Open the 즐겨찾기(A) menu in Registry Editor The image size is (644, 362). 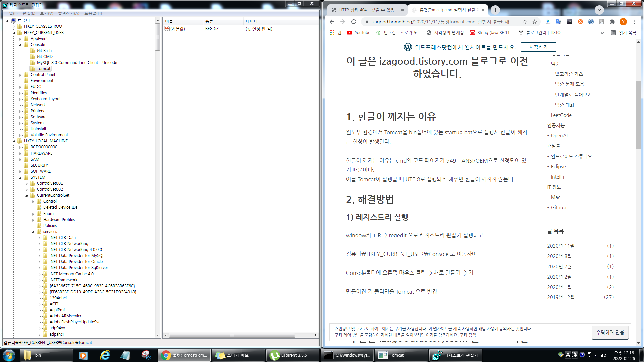tap(69, 13)
